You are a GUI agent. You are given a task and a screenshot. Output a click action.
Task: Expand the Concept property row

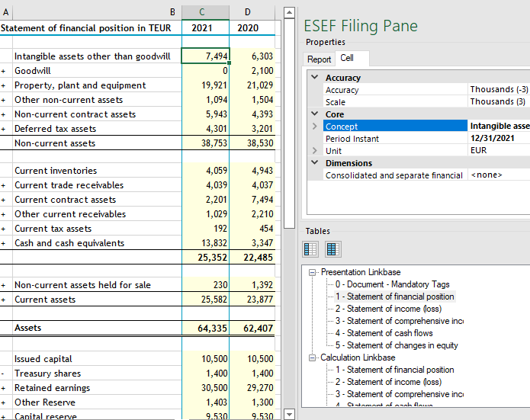pos(315,127)
